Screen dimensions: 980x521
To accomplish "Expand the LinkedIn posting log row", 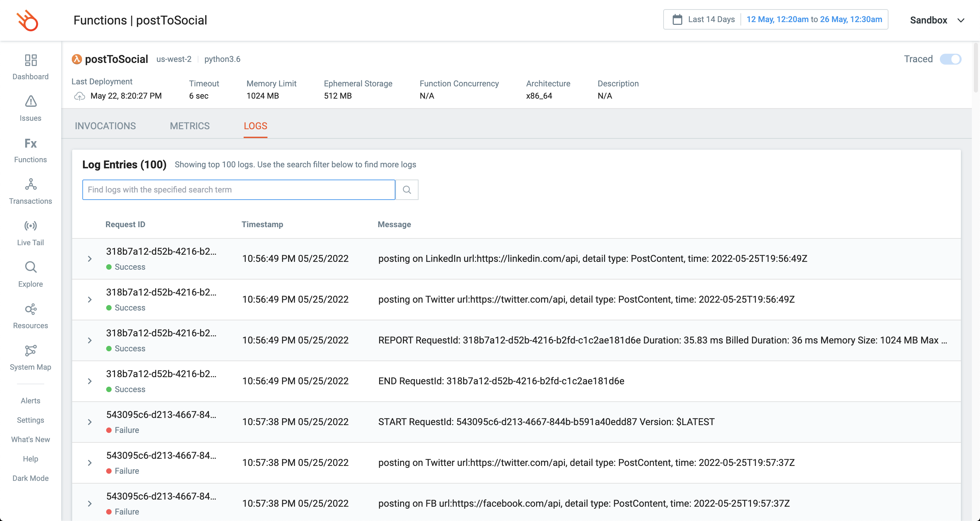I will point(90,259).
